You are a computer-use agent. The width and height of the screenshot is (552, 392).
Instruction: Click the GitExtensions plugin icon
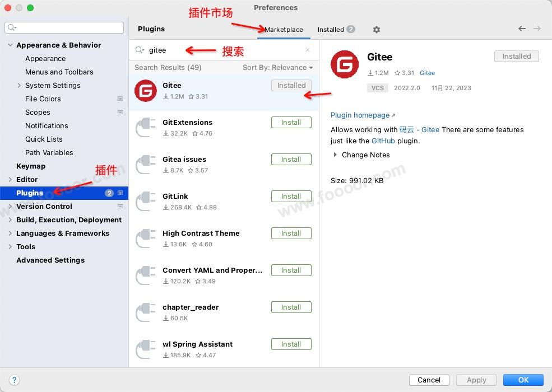coord(146,128)
